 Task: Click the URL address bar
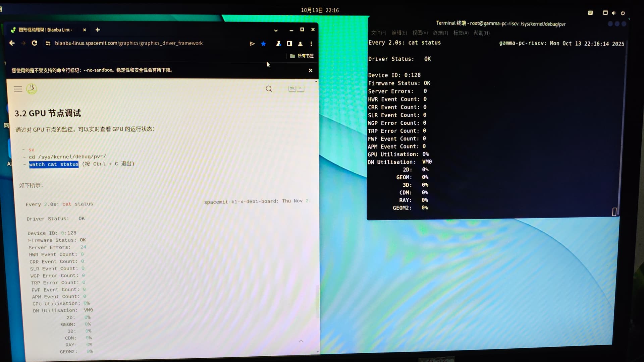pyautogui.click(x=129, y=43)
